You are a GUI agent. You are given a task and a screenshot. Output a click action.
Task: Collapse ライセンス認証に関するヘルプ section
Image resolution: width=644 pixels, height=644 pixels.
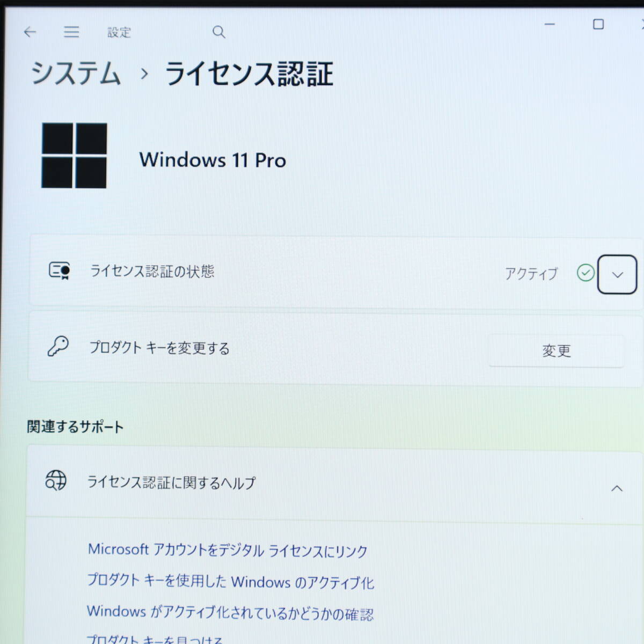617,488
